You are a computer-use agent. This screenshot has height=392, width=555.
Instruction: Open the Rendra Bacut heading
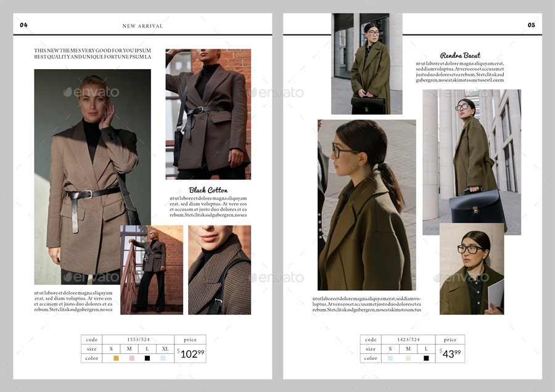click(460, 55)
